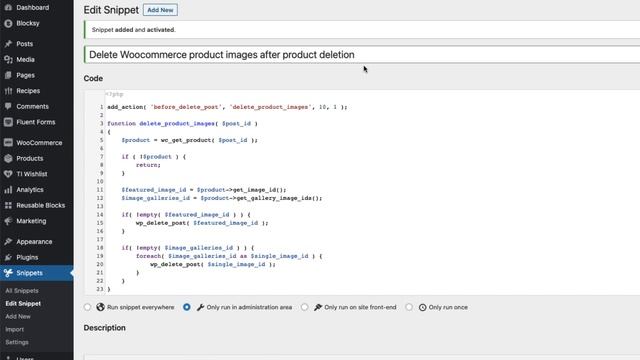
Task: Click the Analytics bar chart icon
Action: [x=8, y=189]
